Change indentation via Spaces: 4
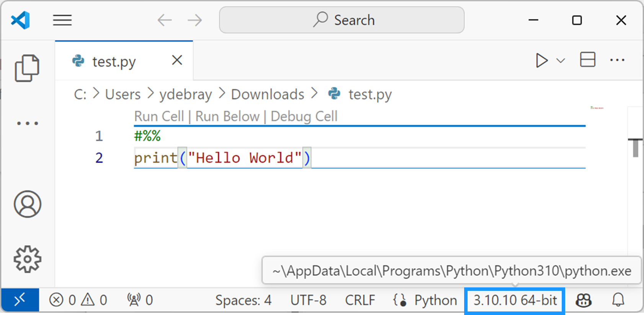This screenshot has height=315, width=644. [x=243, y=300]
